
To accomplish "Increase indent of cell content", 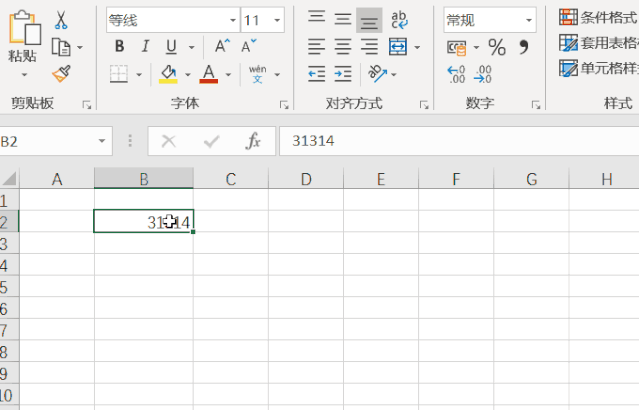I will pos(343,74).
